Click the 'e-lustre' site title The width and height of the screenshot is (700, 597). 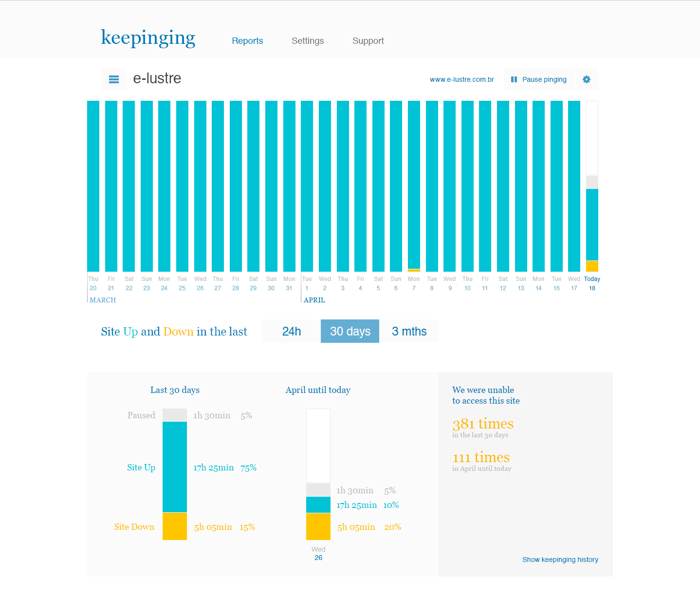point(157,78)
